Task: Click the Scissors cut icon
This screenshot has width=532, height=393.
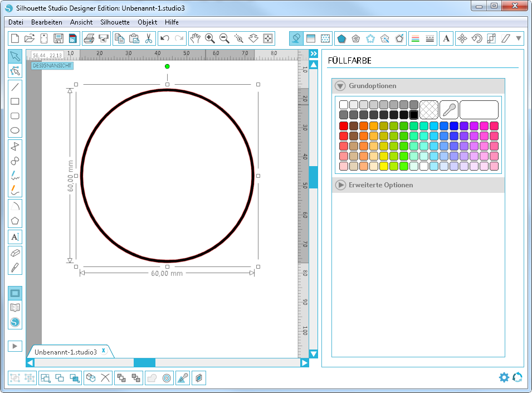Action: tap(148, 38)
